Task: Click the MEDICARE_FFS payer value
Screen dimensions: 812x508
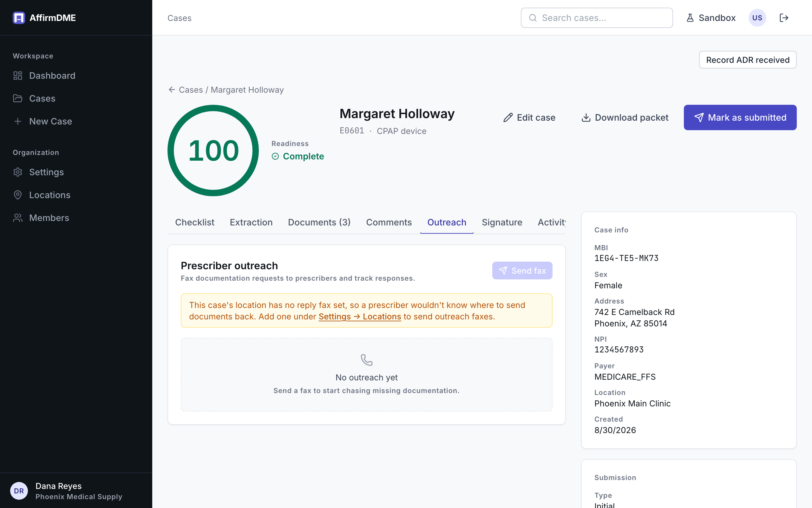Action: [x=625, y=377]
